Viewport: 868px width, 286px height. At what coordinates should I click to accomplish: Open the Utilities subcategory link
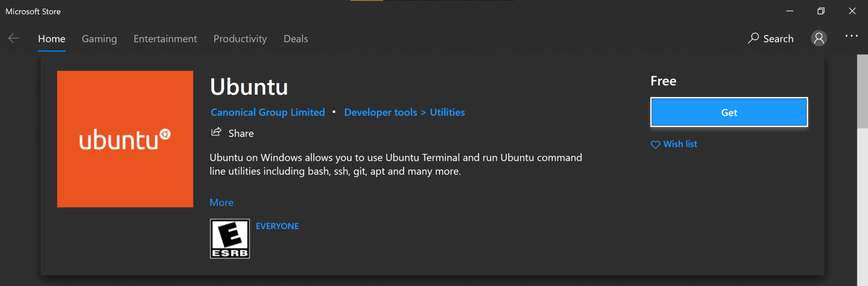pos(447,112)
